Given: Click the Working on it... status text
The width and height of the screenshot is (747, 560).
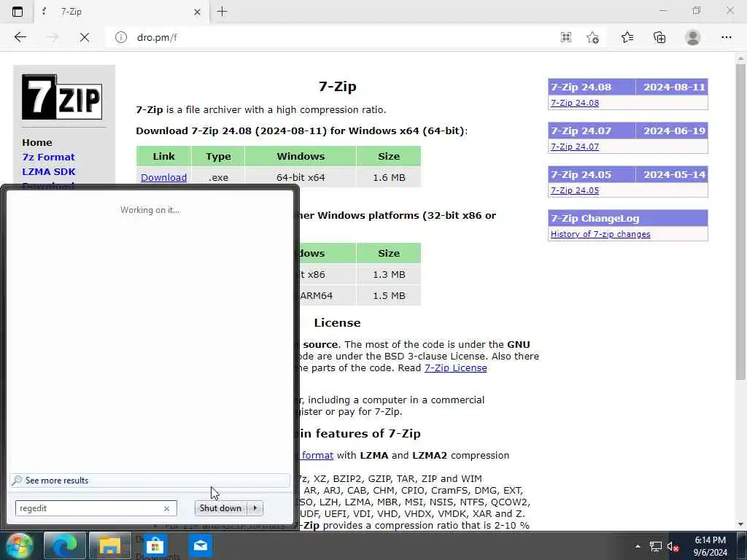Looking at the screenshot, I should pos(150,210).
